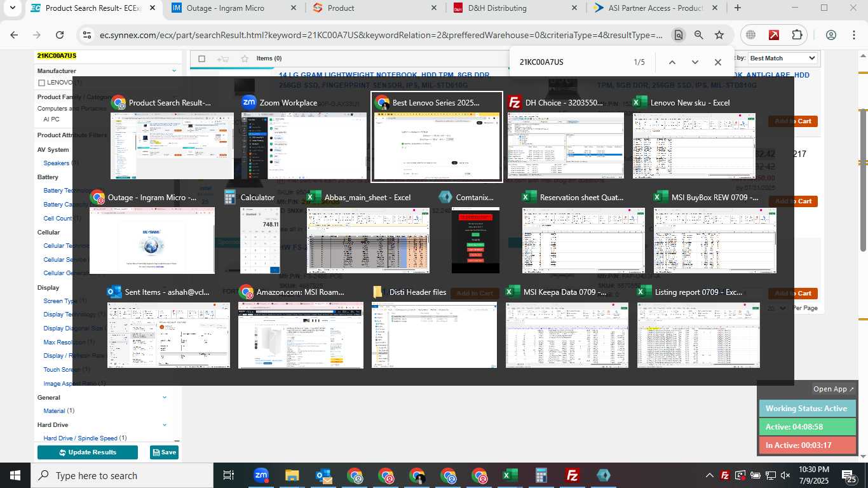The height and width of the screenshot is (488, 868).
Task: Open Excel from the taskbar
Action: pyautogui.click(x=510, y=475)
